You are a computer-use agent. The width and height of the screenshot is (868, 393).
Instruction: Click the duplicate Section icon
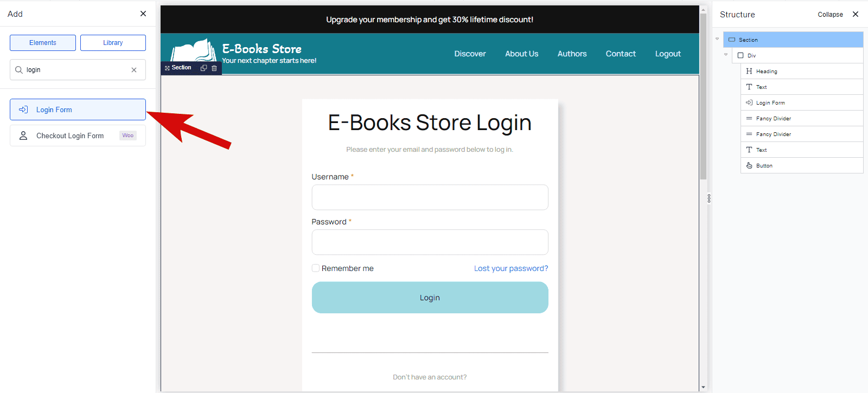(x=204, y=68)
